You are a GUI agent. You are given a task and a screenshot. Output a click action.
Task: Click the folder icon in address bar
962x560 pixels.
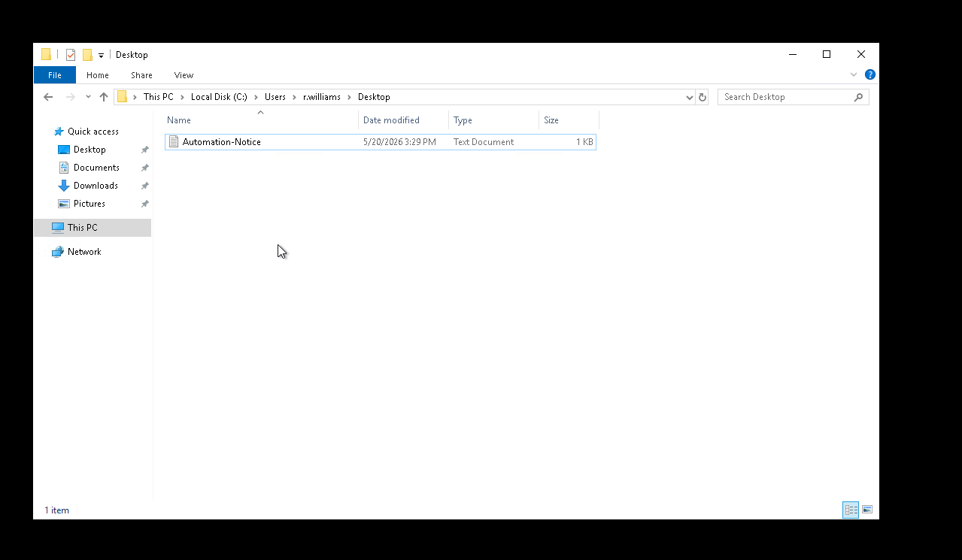click(122, 97)
